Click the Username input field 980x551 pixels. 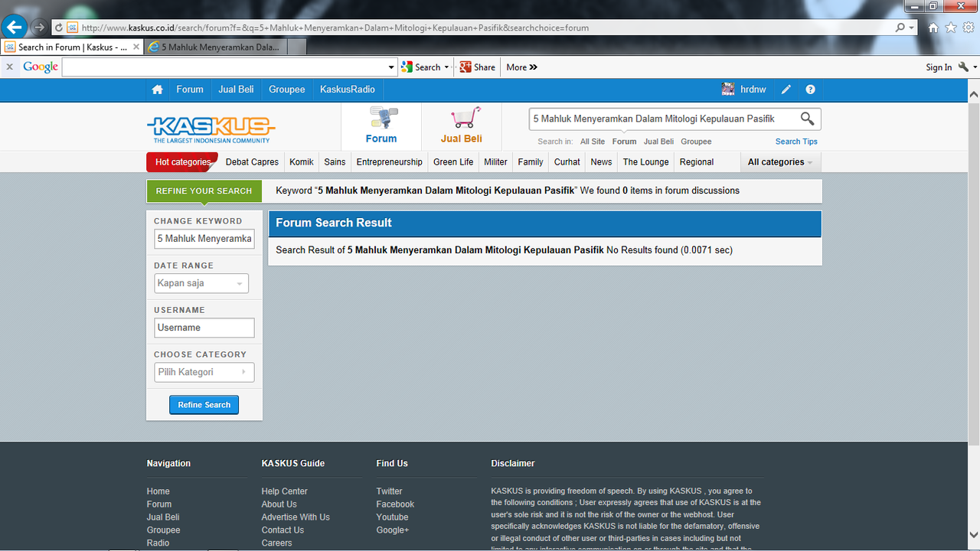pyautogui.click(x=204, y=328)
